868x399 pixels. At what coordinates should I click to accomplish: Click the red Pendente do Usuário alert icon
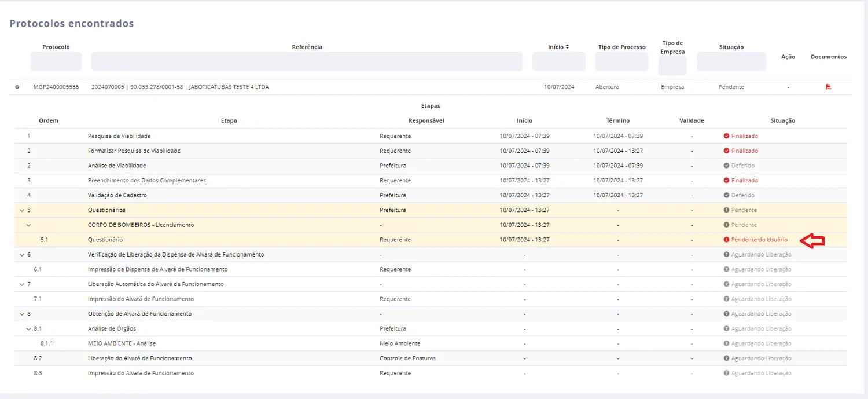726,240
